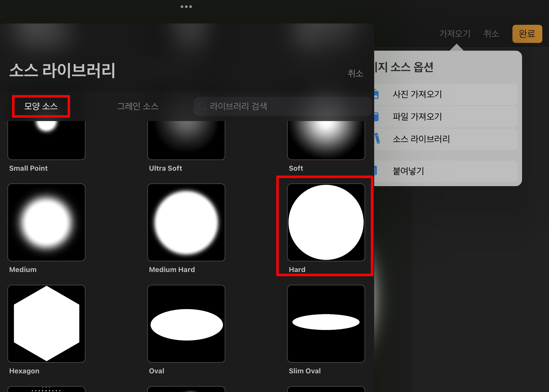The height and width of the screenshot is (392, 549).
Task: Choose 파일 가져오기 menu option
Action: [x=446, y=117]
